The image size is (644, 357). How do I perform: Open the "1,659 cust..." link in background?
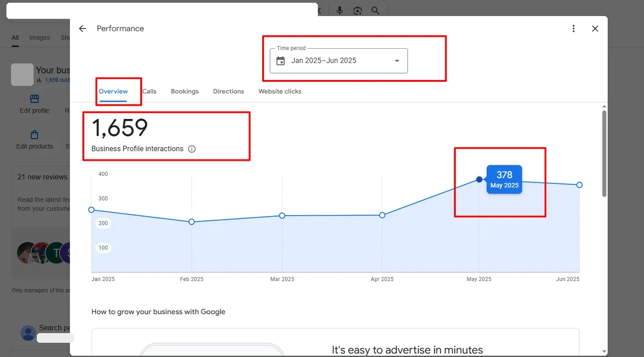click(57, 80)
